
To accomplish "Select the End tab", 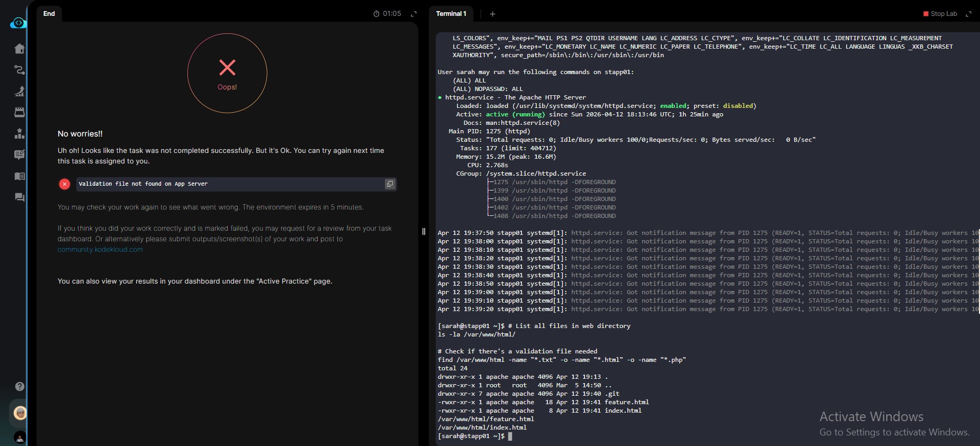I will 49,14.
